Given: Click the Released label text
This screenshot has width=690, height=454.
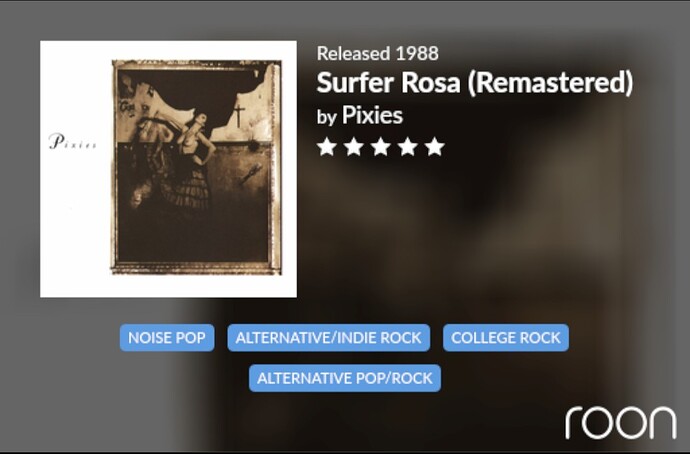Looking at the screenshot, I should tap(354, 53).
